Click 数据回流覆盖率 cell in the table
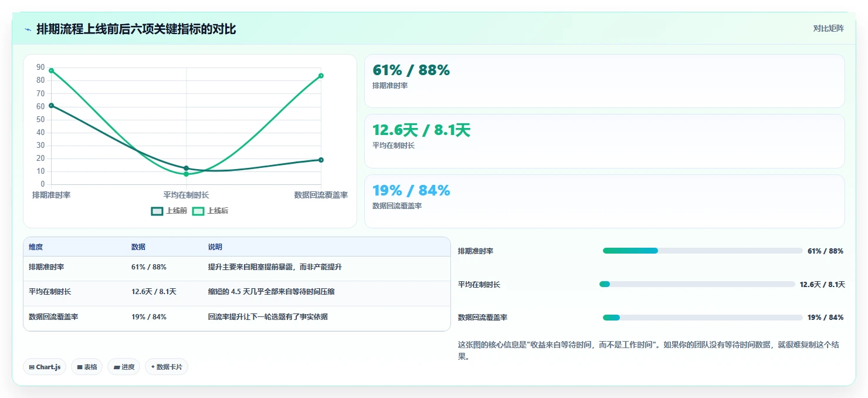868x398 pixels. (53, 317)
